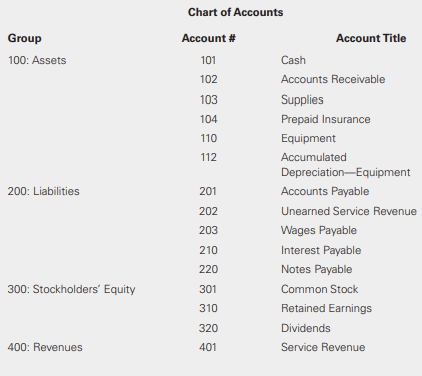Select the Service Revenue account
The image size is (422, 376).
pyautogui.click(x=323, y=347)
